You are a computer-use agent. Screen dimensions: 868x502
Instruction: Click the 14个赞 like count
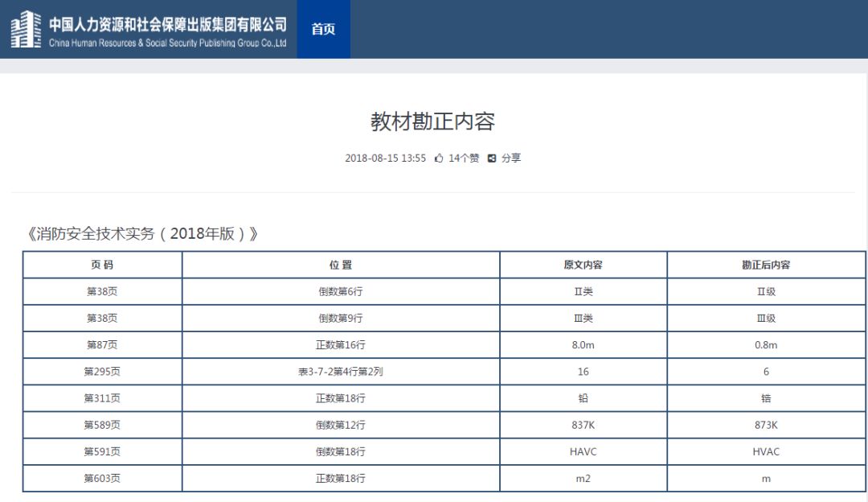click(464, 158)
